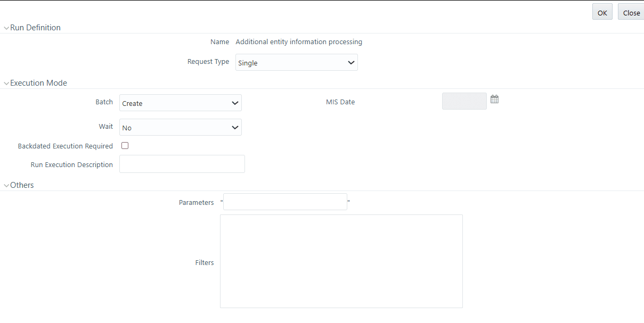644x323 pixels.
Task: Collapse the Others section
Action: [x=6, y=185]
